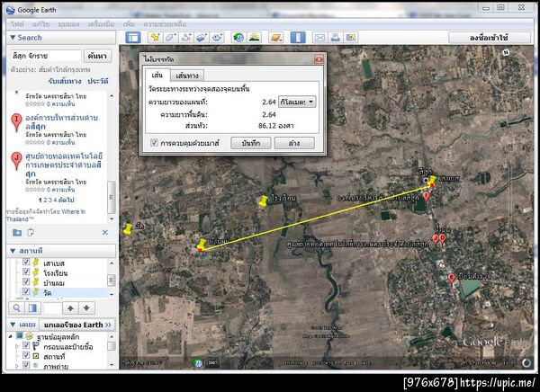Move the item up with the up arrow
Screen dimensions: 540x392
pos(70,308)
